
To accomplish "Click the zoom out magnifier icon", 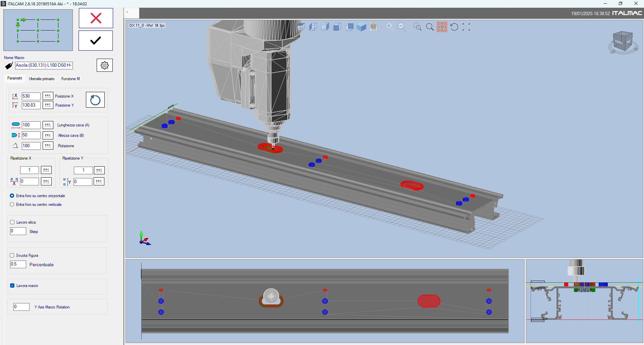I will pyautogui.click(x=401, y=27).
